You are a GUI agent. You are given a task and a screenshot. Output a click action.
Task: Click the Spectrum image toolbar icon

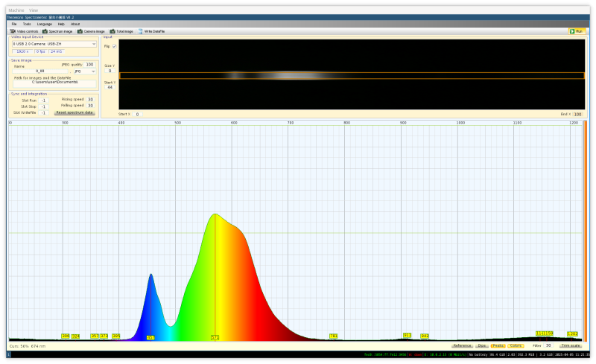[57, 31]
